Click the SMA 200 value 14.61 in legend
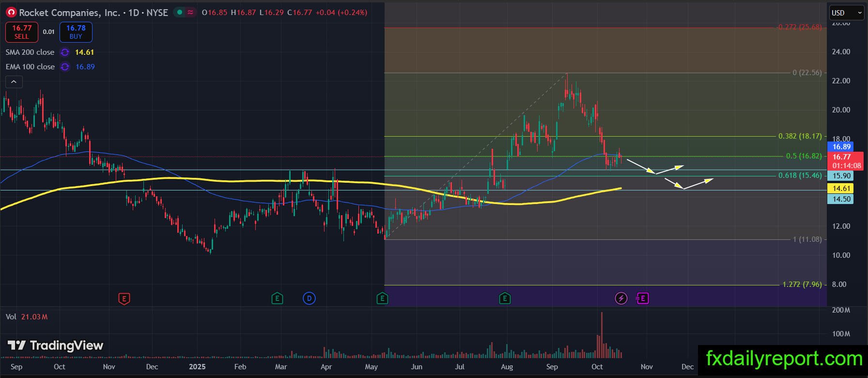The height and width of the screenshot is (378, 868). (x=84, y=52)
